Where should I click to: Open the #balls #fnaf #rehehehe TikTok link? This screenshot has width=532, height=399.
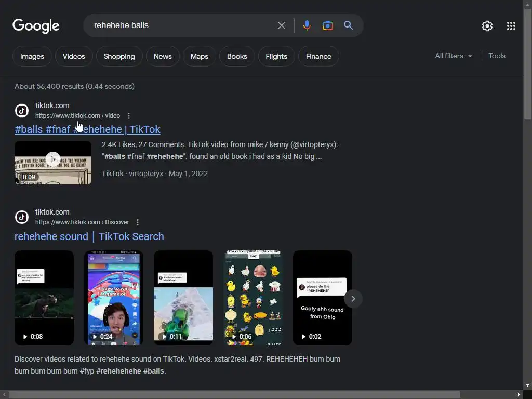pos(87,129)
